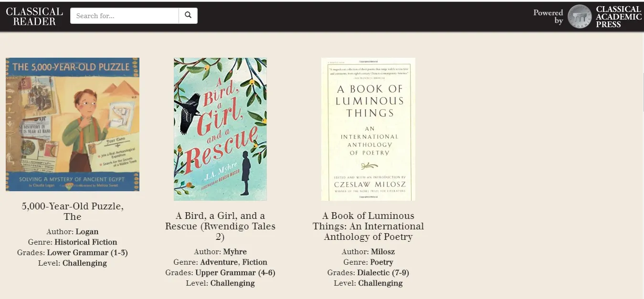Filter by Poetry genre
Image resolution: width=644 pixels, height=299 pixels.
381,262
